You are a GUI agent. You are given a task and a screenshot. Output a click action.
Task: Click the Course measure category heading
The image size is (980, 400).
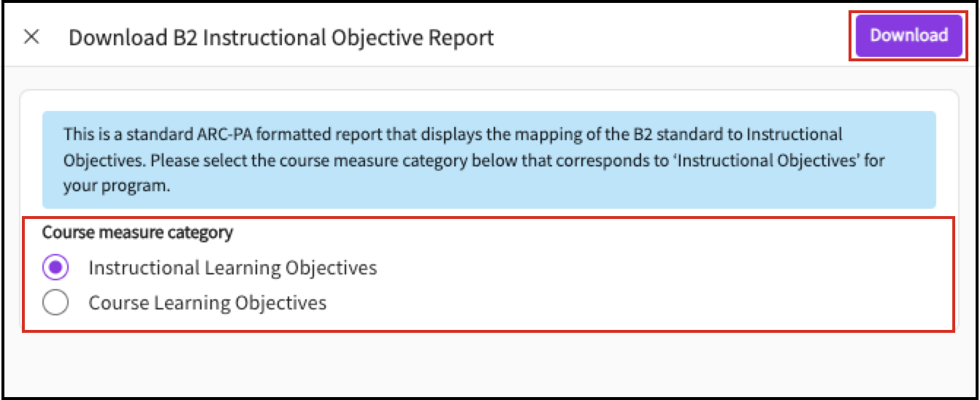[137, 233]
